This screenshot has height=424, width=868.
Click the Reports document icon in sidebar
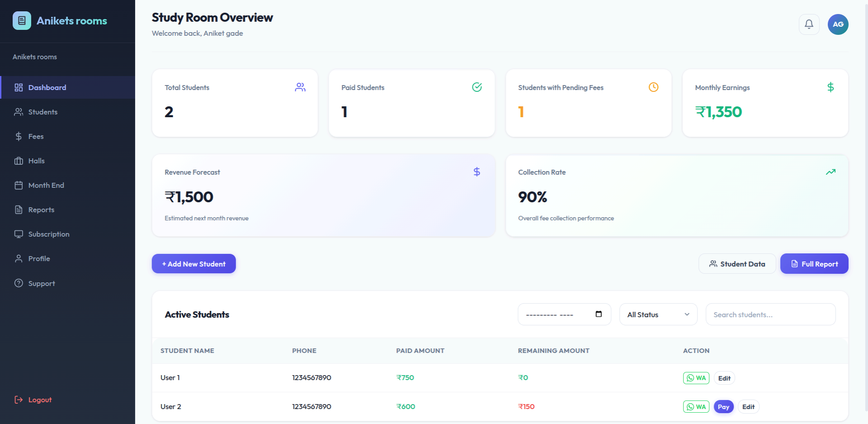(19, 210)
